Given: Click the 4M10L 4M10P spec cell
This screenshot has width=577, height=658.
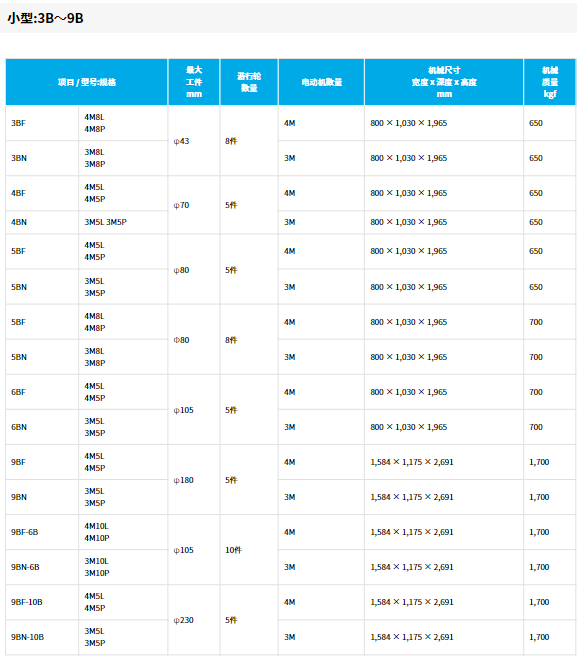Looking at the screenshot, I should point(123,532).
